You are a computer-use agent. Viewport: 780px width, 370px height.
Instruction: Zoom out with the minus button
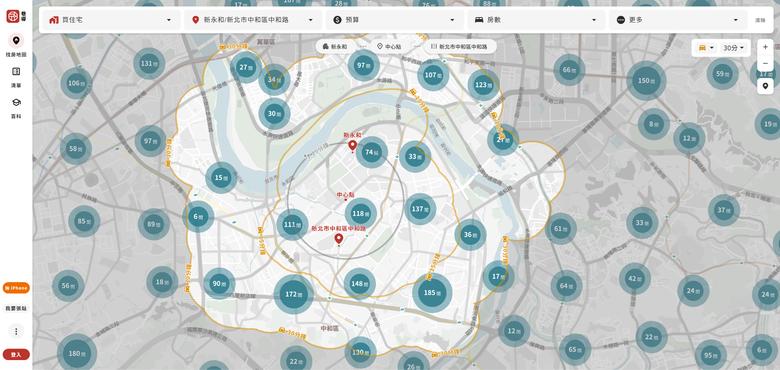click(765, 64)
